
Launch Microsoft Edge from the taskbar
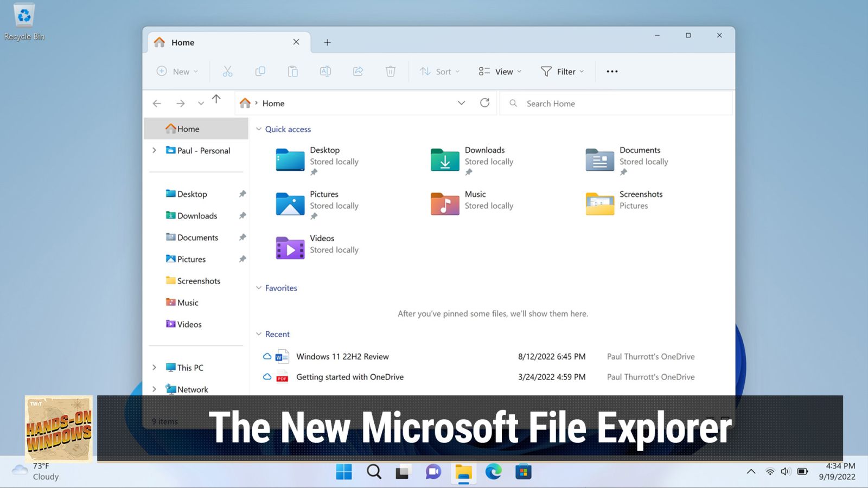click(494, 472)
